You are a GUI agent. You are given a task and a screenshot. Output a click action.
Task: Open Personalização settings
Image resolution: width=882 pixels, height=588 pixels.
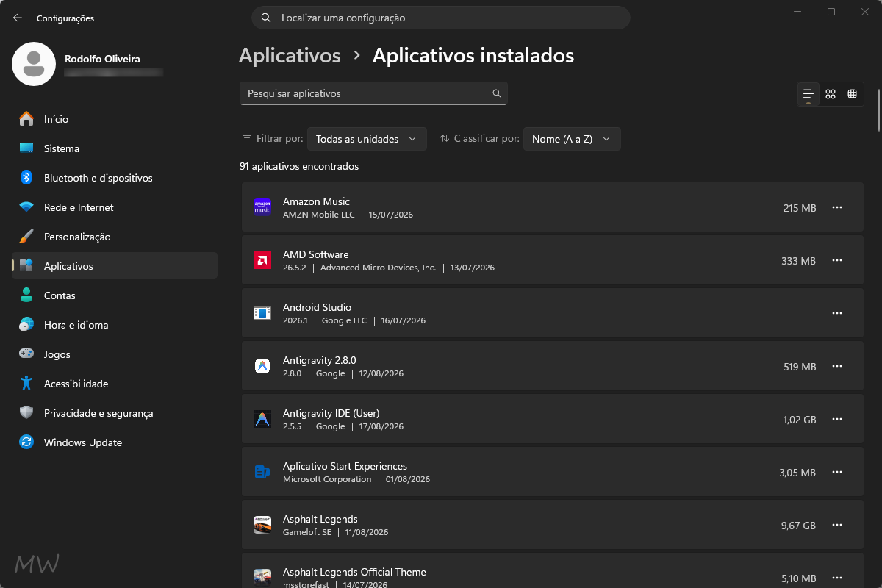click(x=115, y=237)
